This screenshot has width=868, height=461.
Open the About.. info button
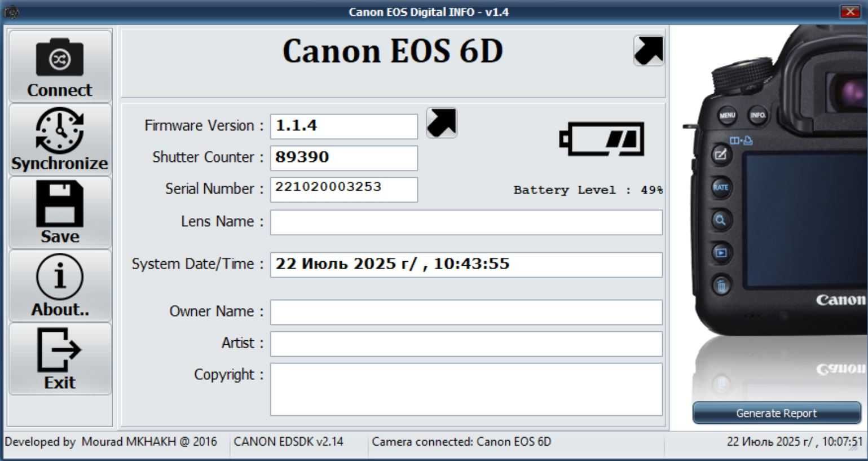60,286
